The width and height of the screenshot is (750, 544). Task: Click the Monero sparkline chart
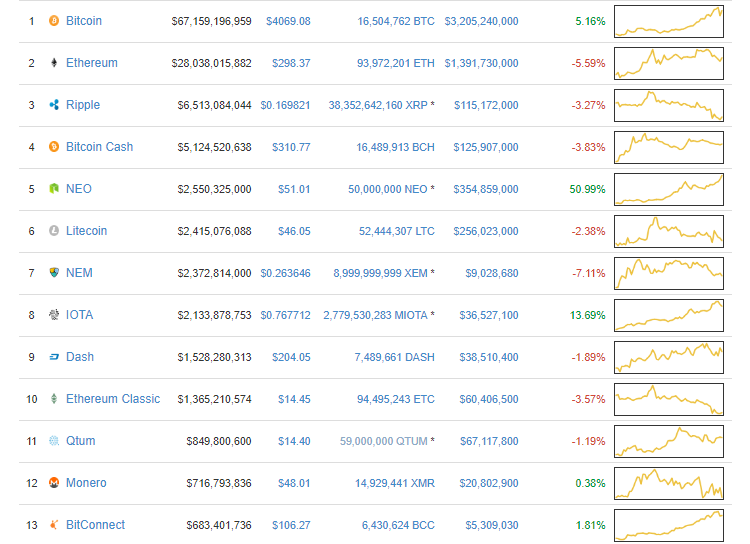pyautogui.click(x=668, y=483)
